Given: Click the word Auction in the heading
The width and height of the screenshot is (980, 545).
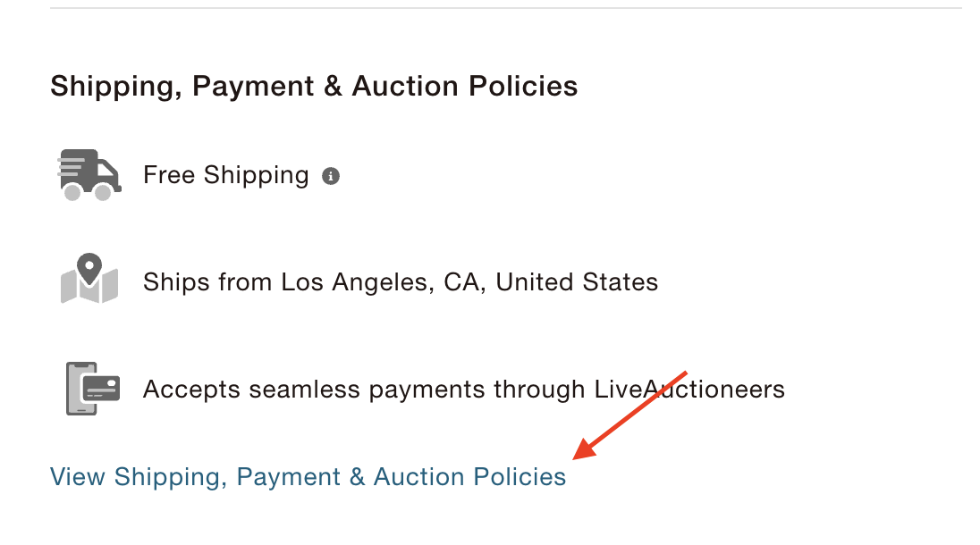Looking at the screenshot, I should [x=407, y=87].
